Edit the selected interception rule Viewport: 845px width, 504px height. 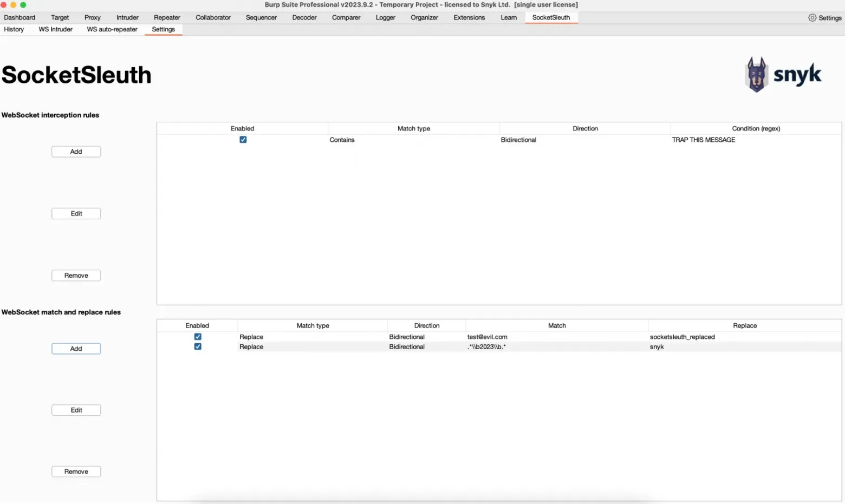click(76, 213)
